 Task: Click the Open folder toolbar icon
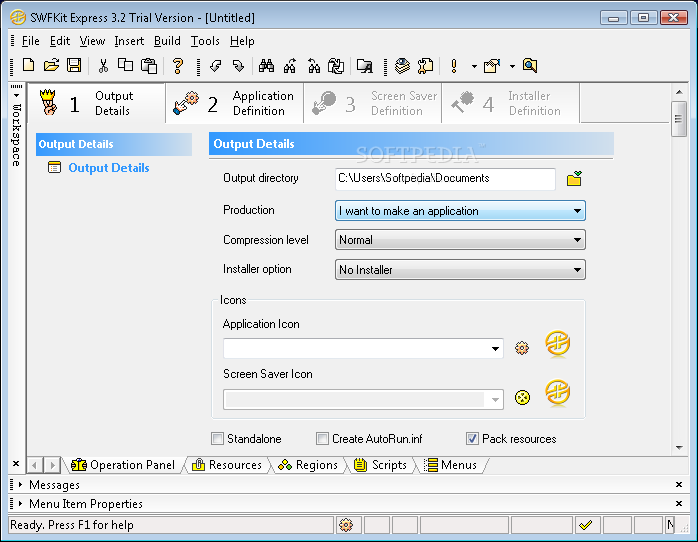click(x=51, y=65)
